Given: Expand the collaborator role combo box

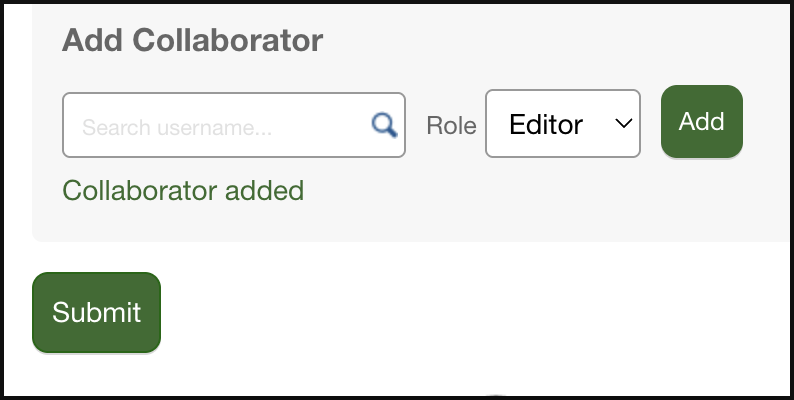Looking at the screenshot, I should [562, 124].
